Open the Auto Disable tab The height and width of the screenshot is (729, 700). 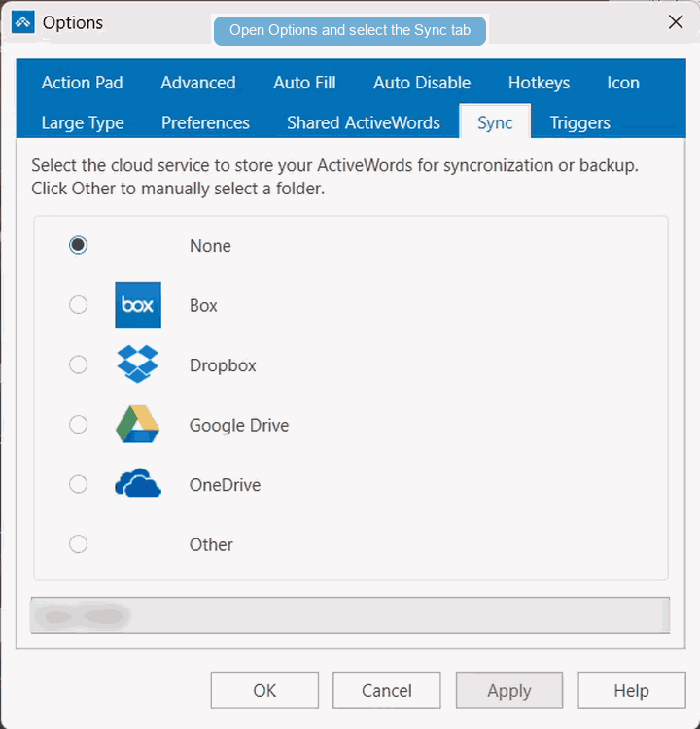coord(422,83)
